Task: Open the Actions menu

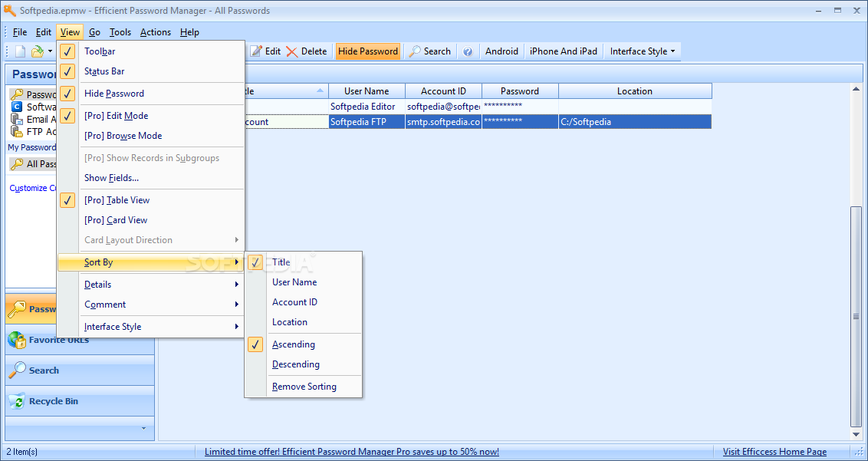Action: 156,32
